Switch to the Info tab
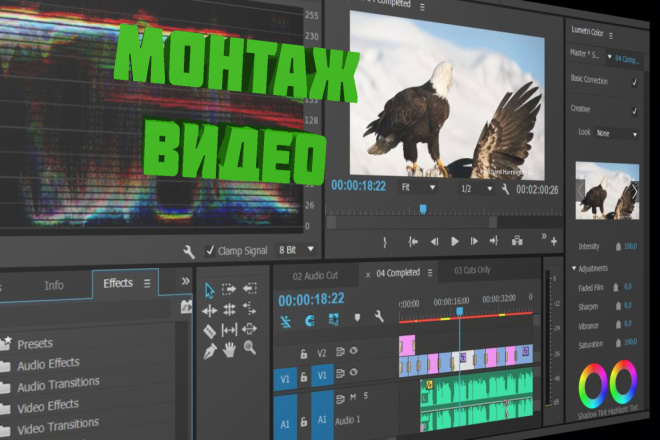The width and height of the screenshot is (660, 440). tap(54, 285)
